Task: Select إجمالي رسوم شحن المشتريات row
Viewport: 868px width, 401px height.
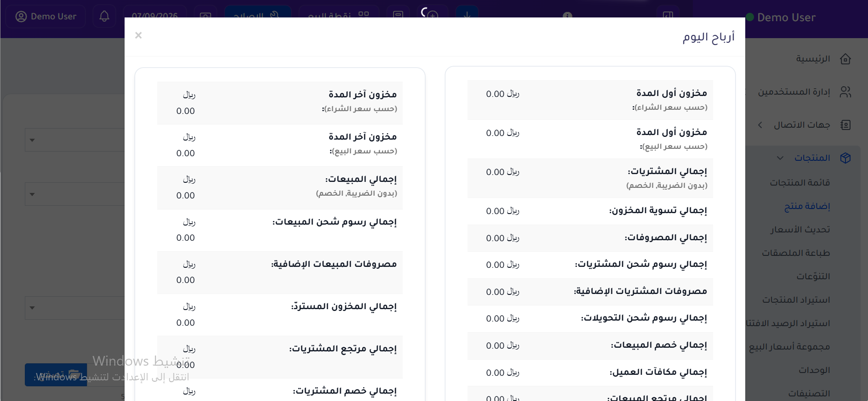Action: point(590,265)
